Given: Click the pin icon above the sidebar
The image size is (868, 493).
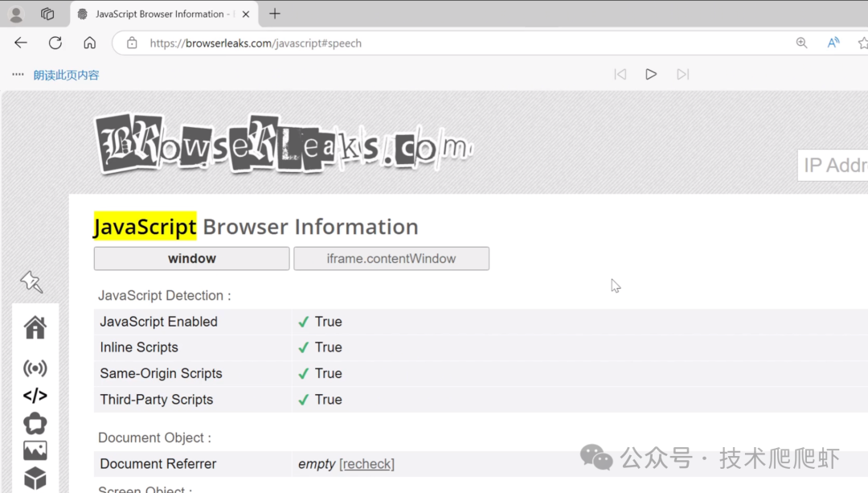Looking at the screenshot, I should [x=31, y=281].
